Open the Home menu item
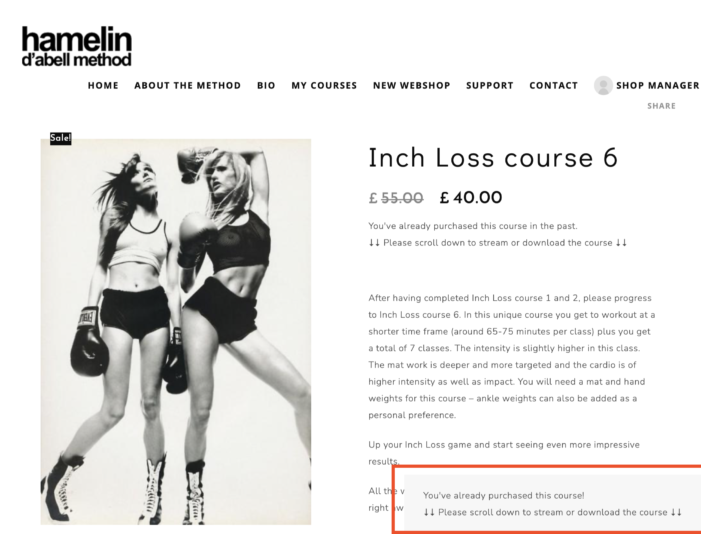The height and width of the screenshot is (534, 701). (x=103, y=85)
